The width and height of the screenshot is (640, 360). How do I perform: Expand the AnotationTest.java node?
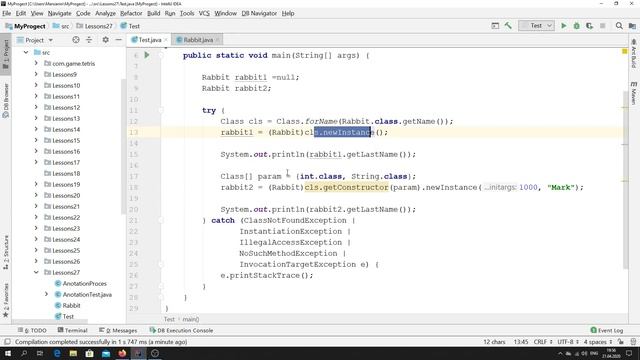coord(46,294)
